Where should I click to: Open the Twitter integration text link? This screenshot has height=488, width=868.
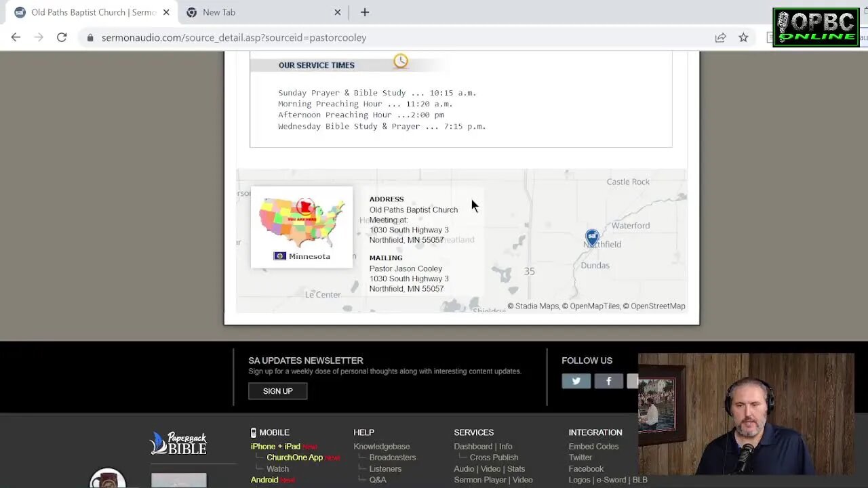tap(580, 457)
